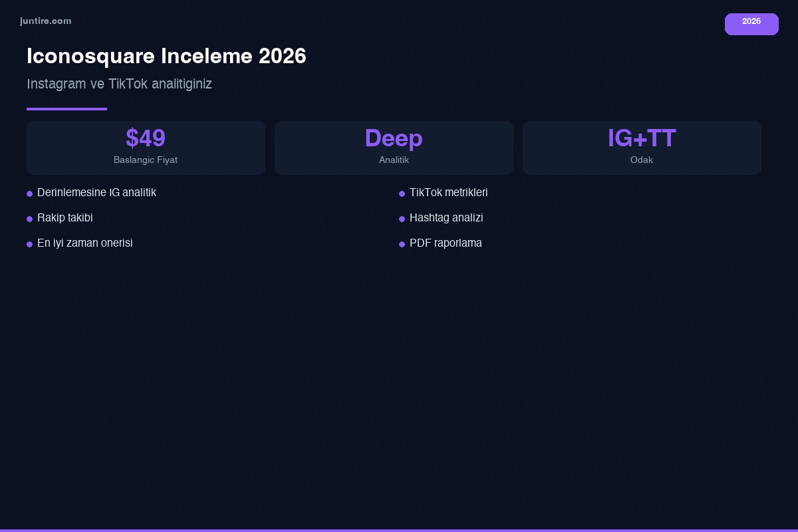Open the $49 Baslangic Fiyat card
The height and width of the screenshot is (532, 798).
(x=146, y=148)
